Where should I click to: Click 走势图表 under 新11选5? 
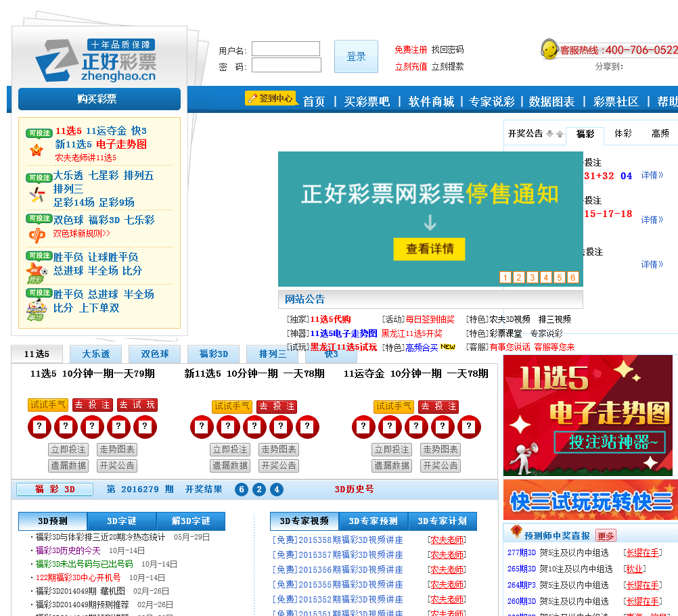click(279, 450)
